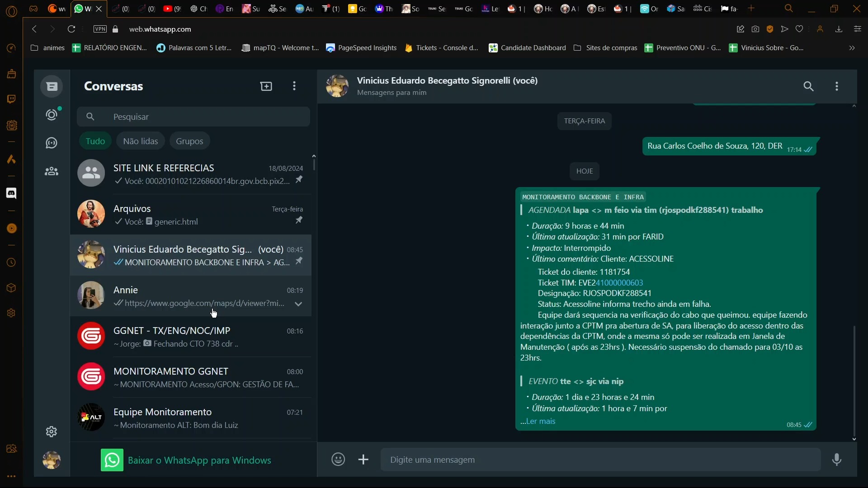This screenshot has height=488, width=868.
Task: Open WhatsApp Status icon in sidebar
Action: coord(52,115)
